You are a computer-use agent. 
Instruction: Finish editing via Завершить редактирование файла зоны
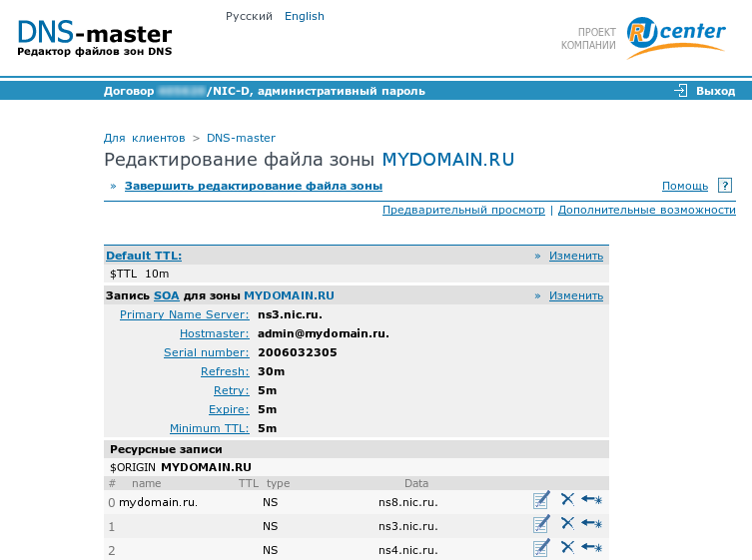point(253,186)
